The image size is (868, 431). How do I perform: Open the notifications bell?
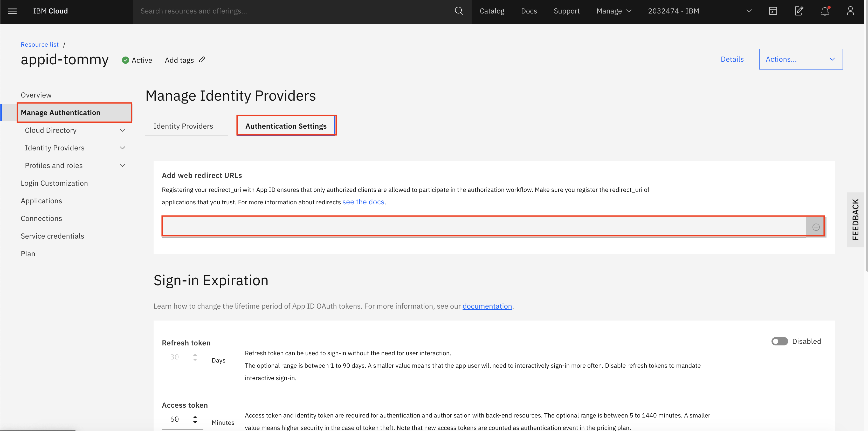point(824,11)
